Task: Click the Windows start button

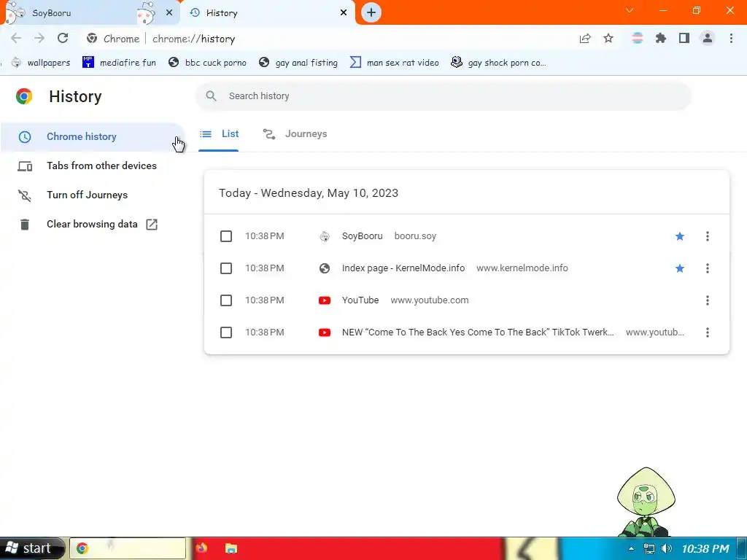Action: pyautogui.click(x=31, y=548)
